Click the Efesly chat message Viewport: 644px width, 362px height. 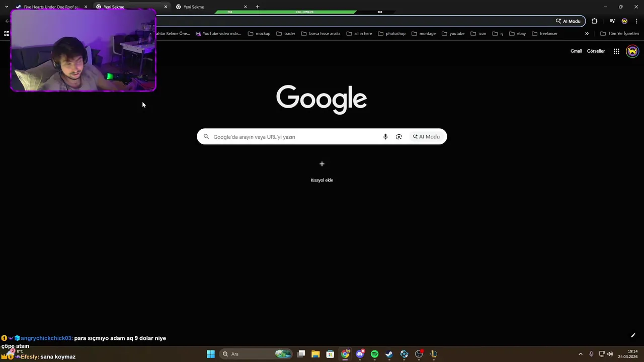click(x=48, y=357)
